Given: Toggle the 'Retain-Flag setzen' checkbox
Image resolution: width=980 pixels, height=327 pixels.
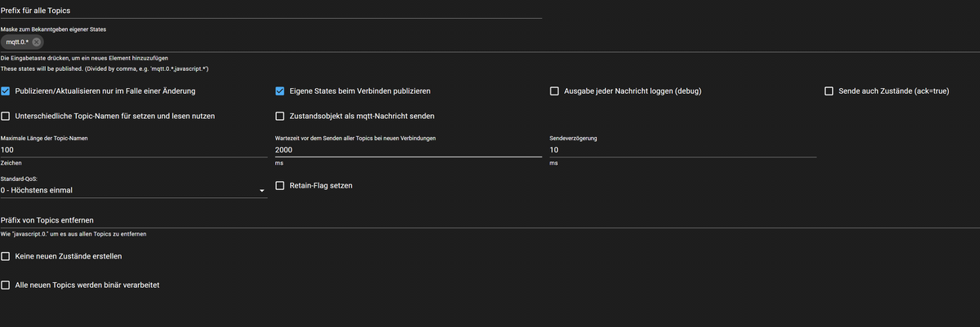Looking at the screenshot, I should (281, 186).
